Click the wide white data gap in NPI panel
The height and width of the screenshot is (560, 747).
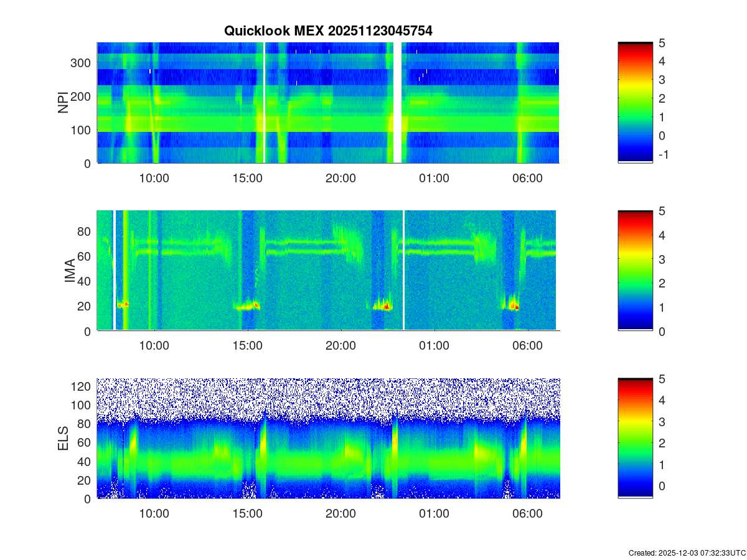397,103
